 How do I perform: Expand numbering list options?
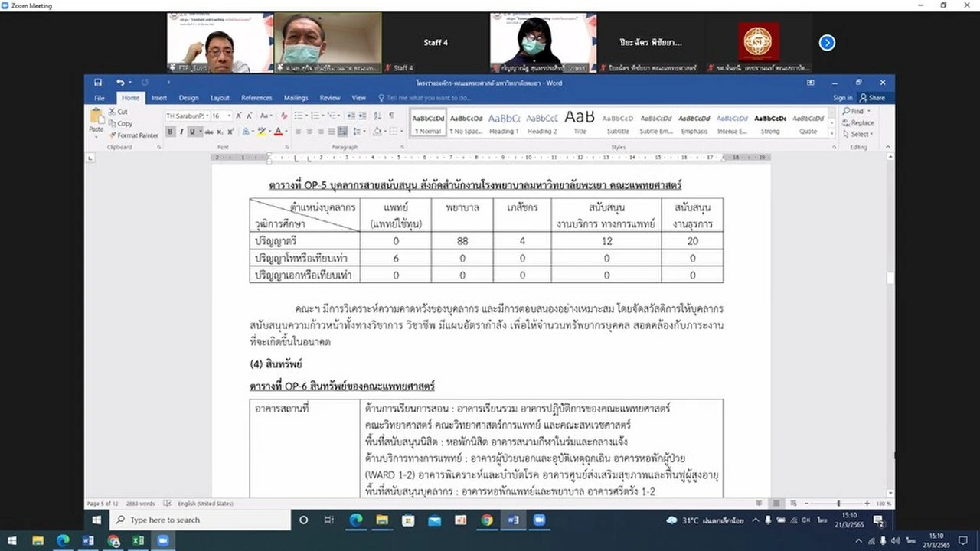[322, 116]
